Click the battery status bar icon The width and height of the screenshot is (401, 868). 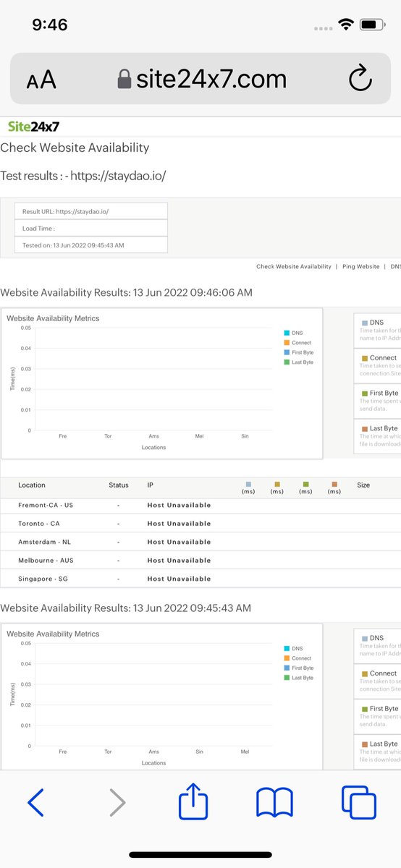pos(372,25)
